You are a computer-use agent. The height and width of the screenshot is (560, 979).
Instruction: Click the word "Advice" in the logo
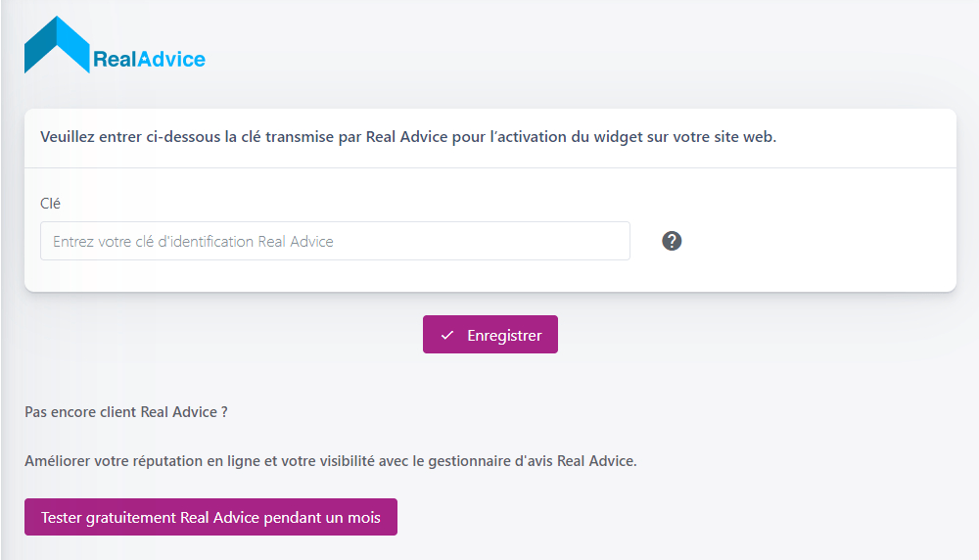(x=171, y=60)
